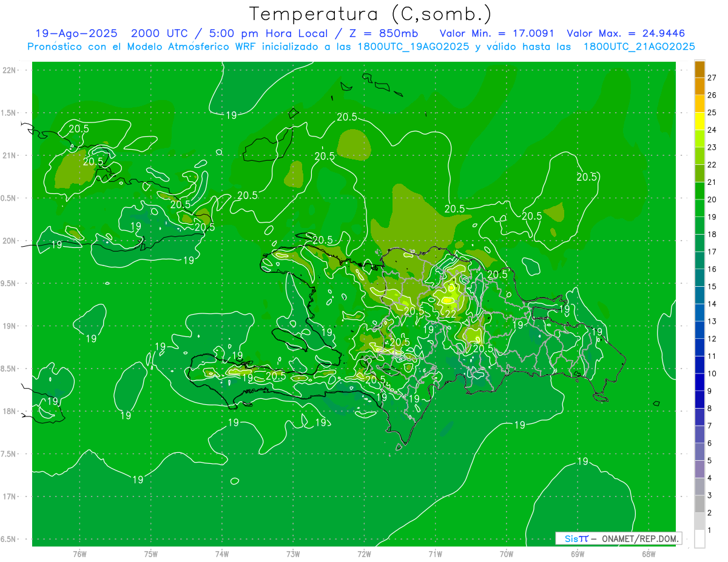The width and height of the screenshot is (728, 562).
Task: Click the legend value '27'
Action: tap(712, 78)
